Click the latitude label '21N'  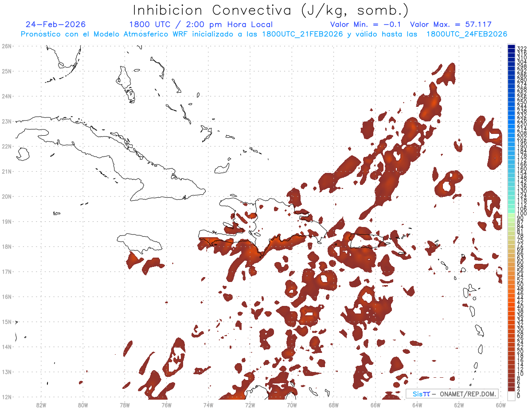(x=7, y=172)
